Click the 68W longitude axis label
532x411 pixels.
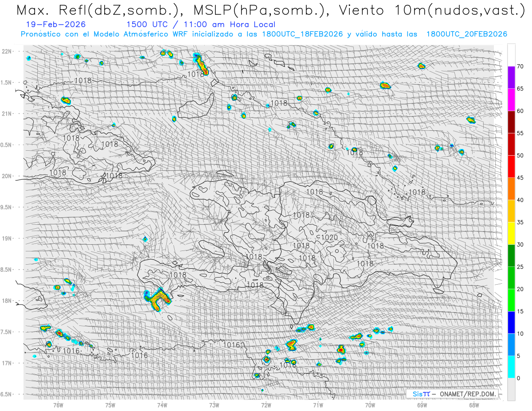point(474,405)
